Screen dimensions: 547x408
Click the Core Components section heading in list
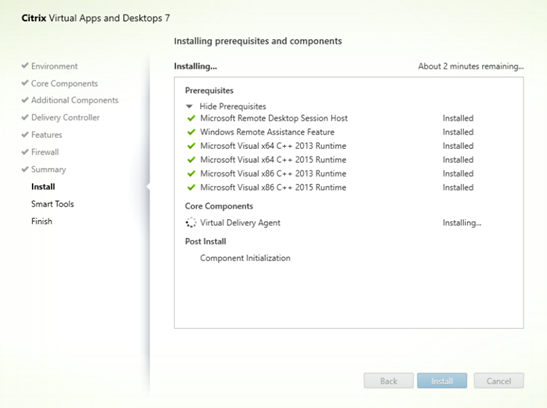point(219,206)
